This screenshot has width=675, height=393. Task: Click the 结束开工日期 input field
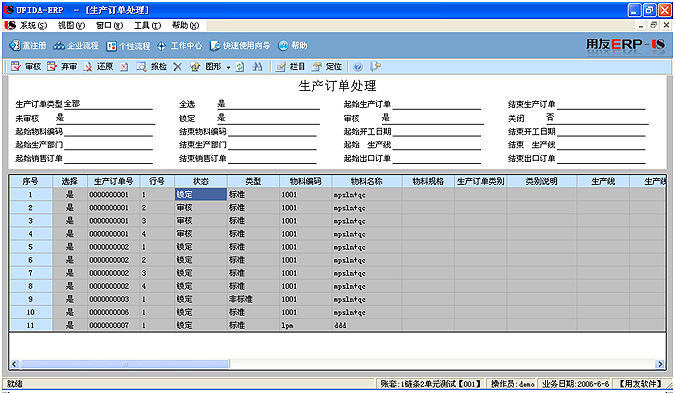[601, 132]
